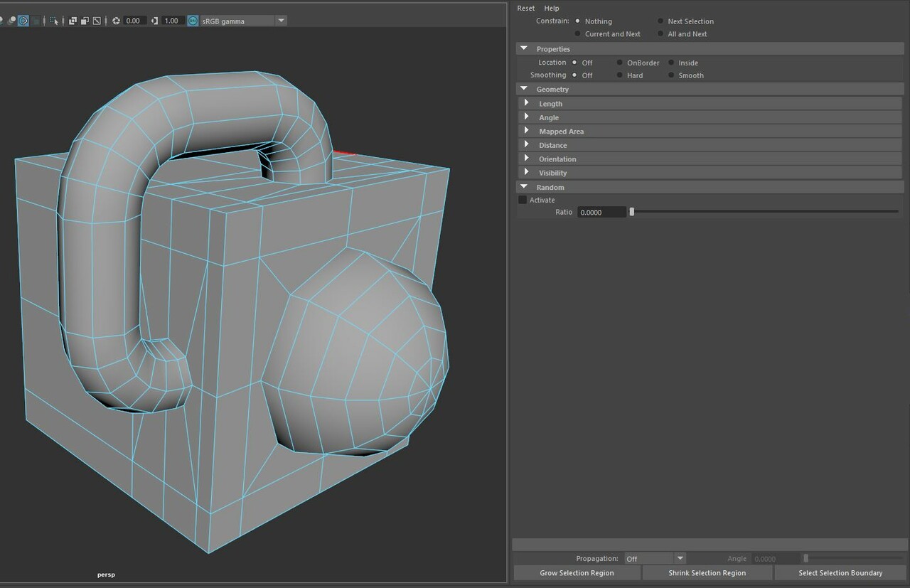This screenshot has width=910, height=588.
Task: Click the Ratio slider handle
Action: tap(631, 211)
